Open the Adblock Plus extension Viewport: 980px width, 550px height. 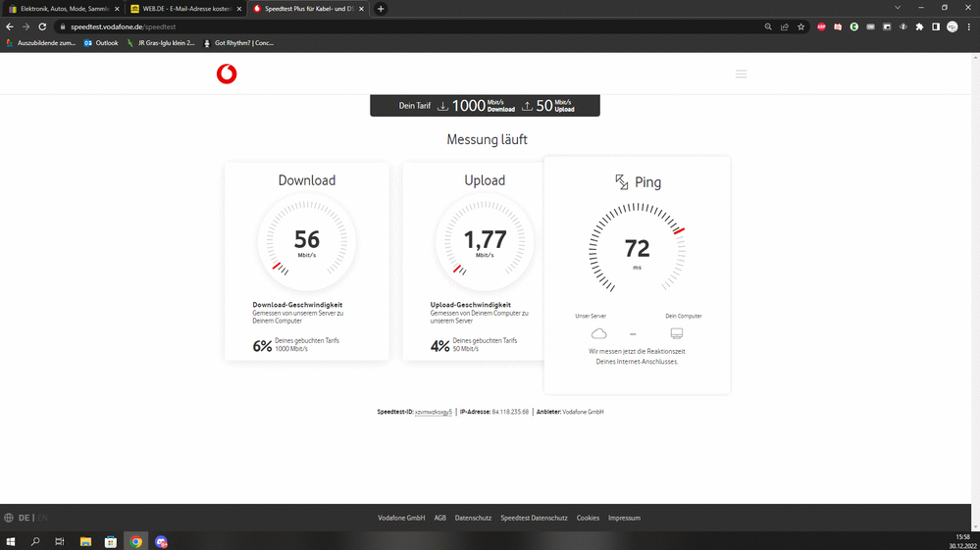(821, 26)
